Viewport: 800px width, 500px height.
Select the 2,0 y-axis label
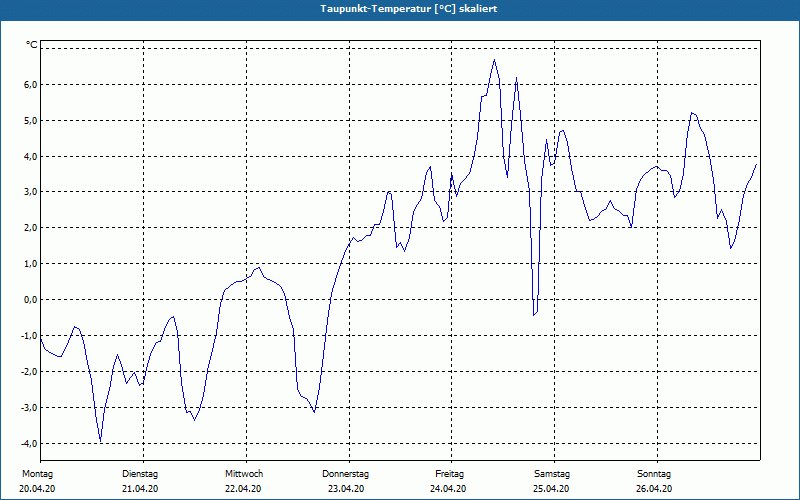coord(31,228)
